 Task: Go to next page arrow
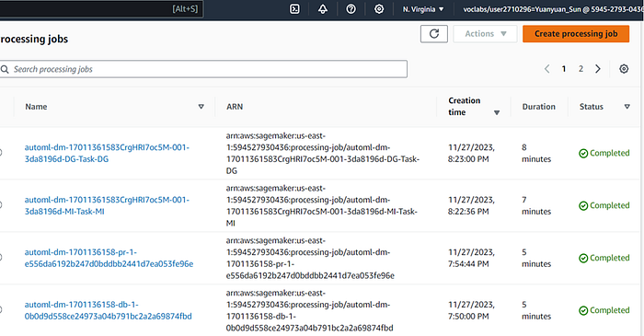coord(598,69)
